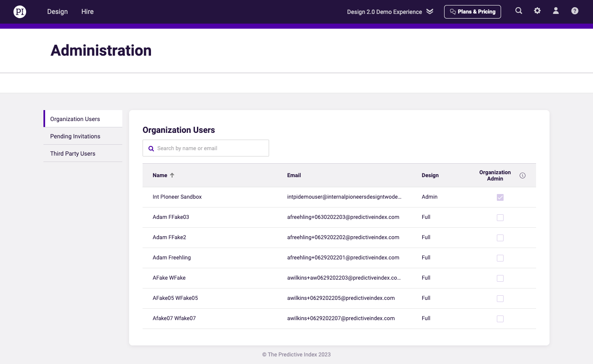This screenshot has width=593, height=364.
Task: Select the AFake WFake name
Action: tap(169, 278)
